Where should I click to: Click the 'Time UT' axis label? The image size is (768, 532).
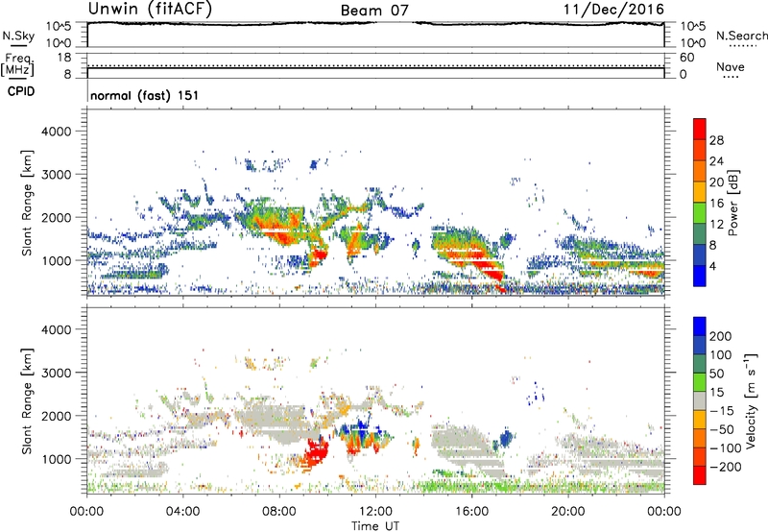(375, 525)
